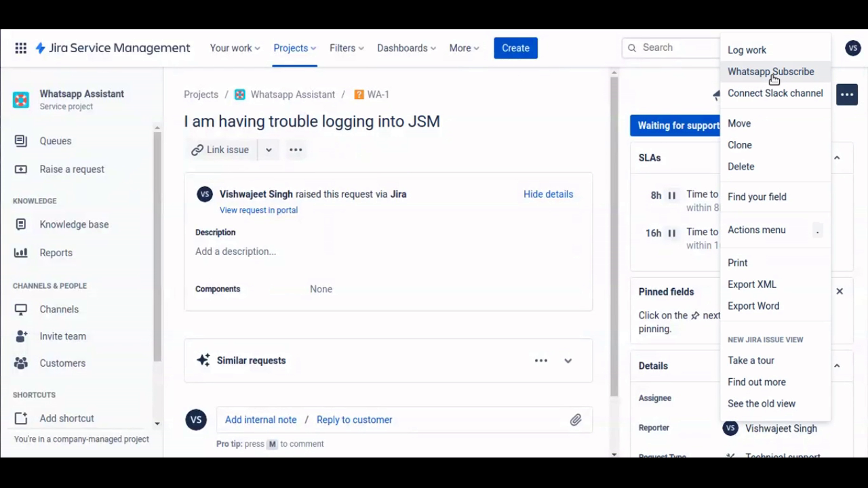Click the blue issue actions three-dot button
868x488 pixels.
tap(847, 95)
